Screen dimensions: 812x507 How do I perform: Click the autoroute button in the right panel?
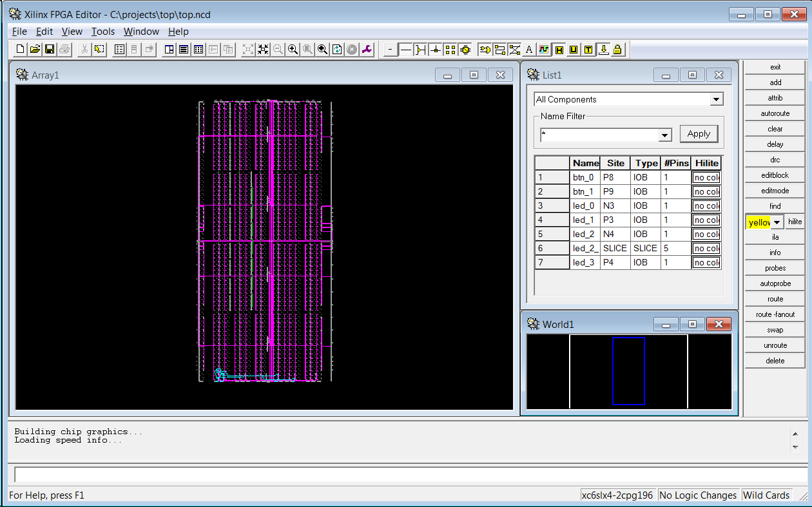click(775, 113)
